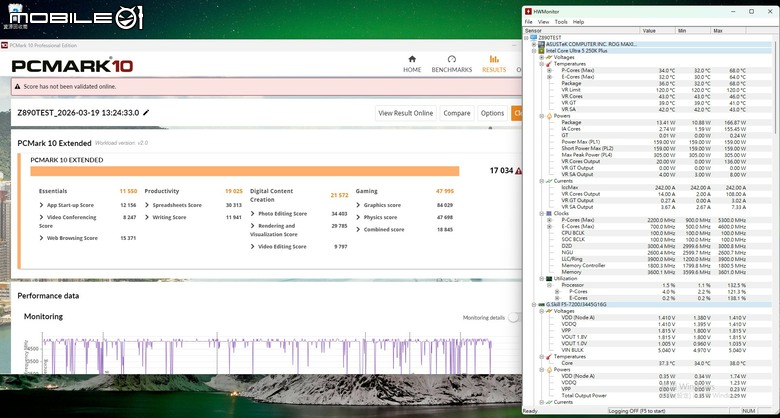Image resolution: width=780 pixels, height=418 pixels.
Task: Expand the Photo Editing Score details
Action: click(253, 213)
